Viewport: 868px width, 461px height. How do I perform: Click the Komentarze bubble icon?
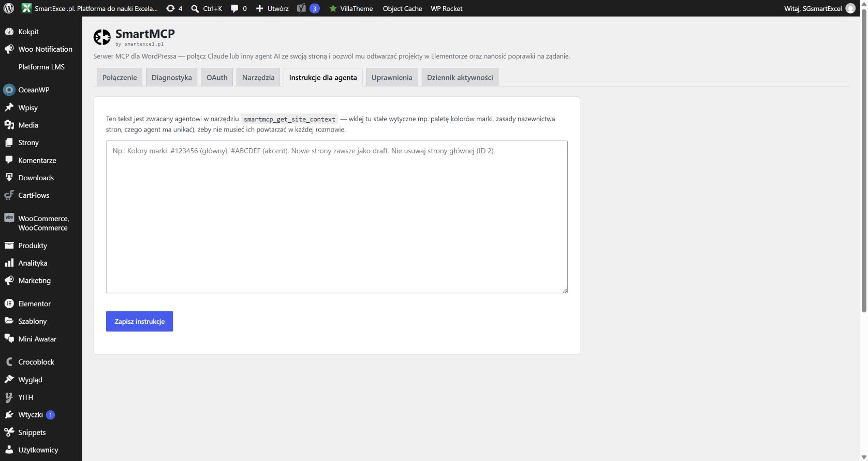coord(9,160)
